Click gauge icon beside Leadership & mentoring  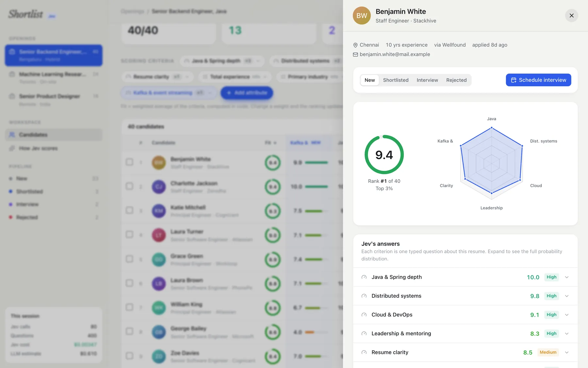pos(364,334)
